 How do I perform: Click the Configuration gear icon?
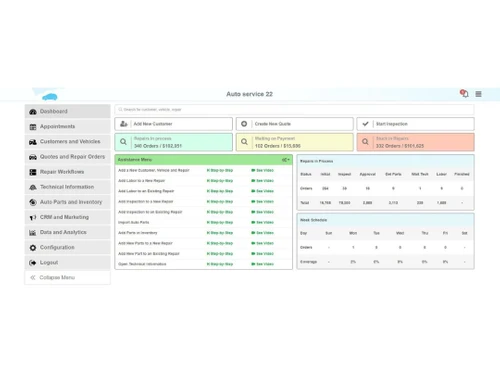[33, 248]
